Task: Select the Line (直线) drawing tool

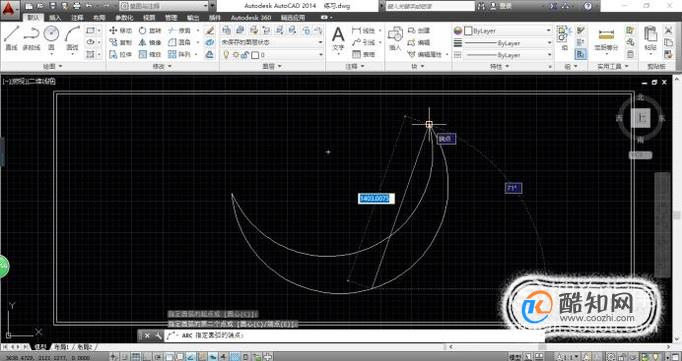Action: [11, 38]
